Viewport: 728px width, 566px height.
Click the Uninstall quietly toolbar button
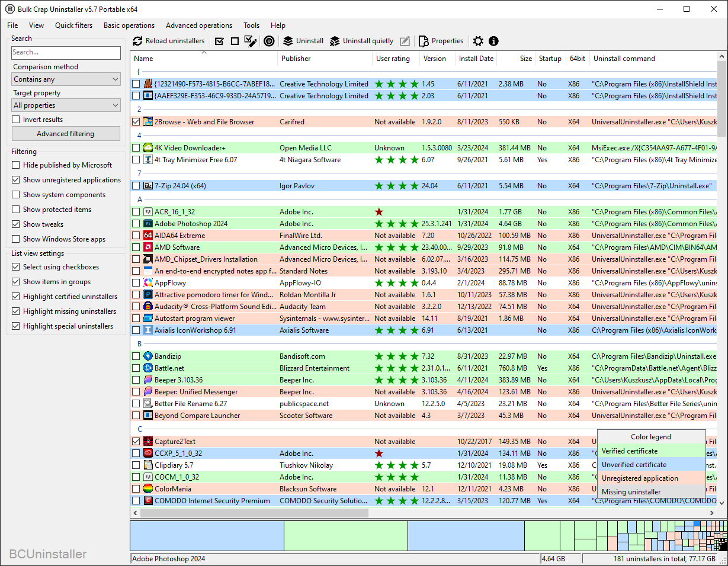pos(361,41)
